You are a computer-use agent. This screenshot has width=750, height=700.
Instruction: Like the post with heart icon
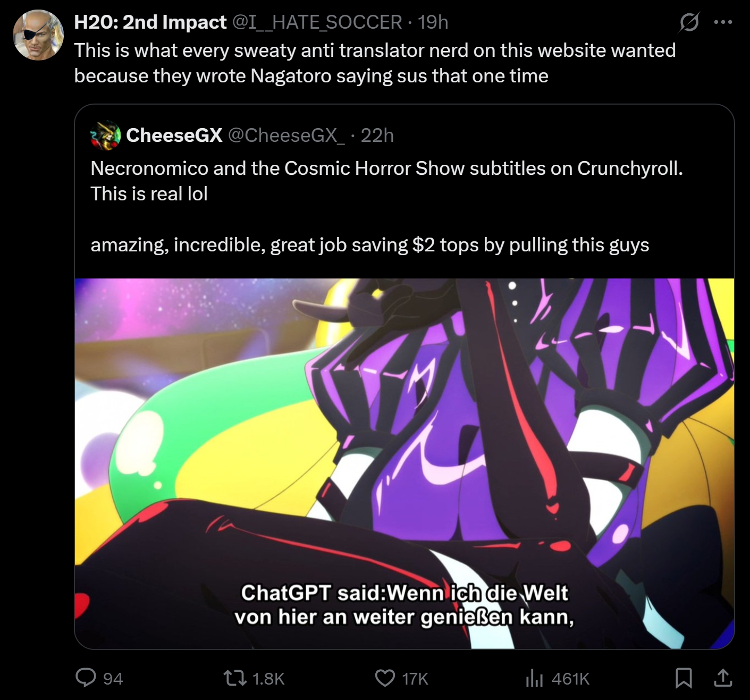click(x=385, y=678)
